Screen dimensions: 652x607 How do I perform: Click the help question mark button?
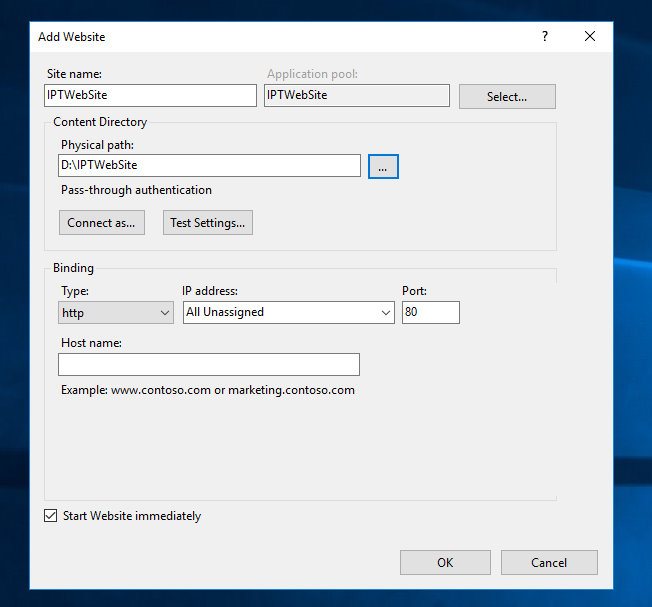pyautogui.click(x=545, y=36)
